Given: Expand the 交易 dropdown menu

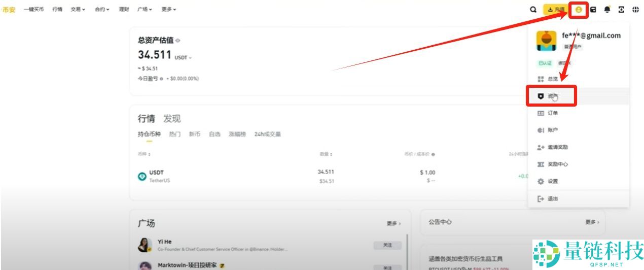Looking at the screenshot, I should (x=78, y=9).
